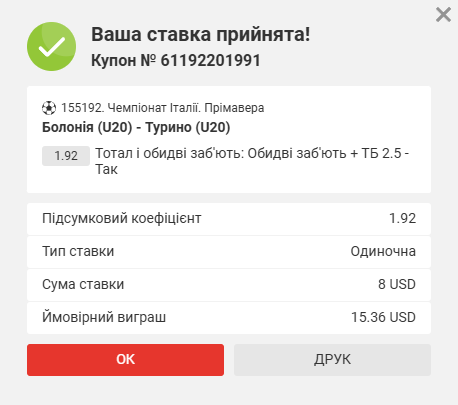Image resolution: width=458 pixels, height=405 pixels.
Task: Click the 'Так' outcome text in the bet
Action: pyautogui.click(x=106, y=169)
